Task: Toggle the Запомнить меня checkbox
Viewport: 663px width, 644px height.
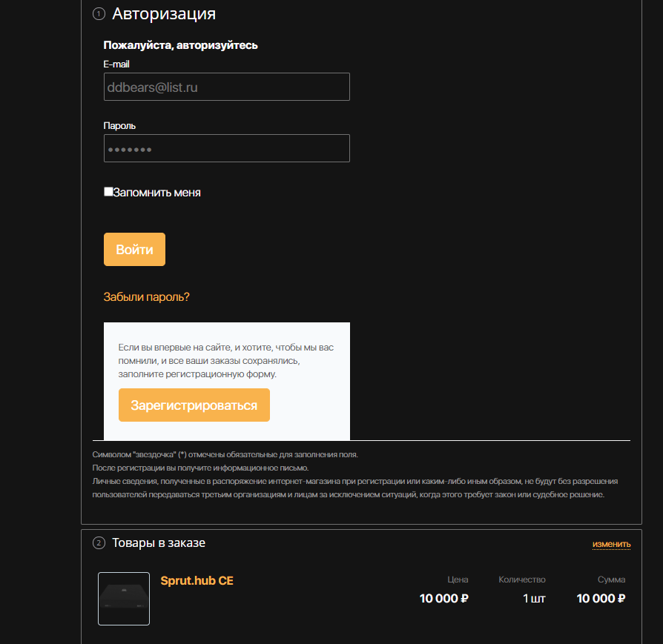Action: pos(108,192)
